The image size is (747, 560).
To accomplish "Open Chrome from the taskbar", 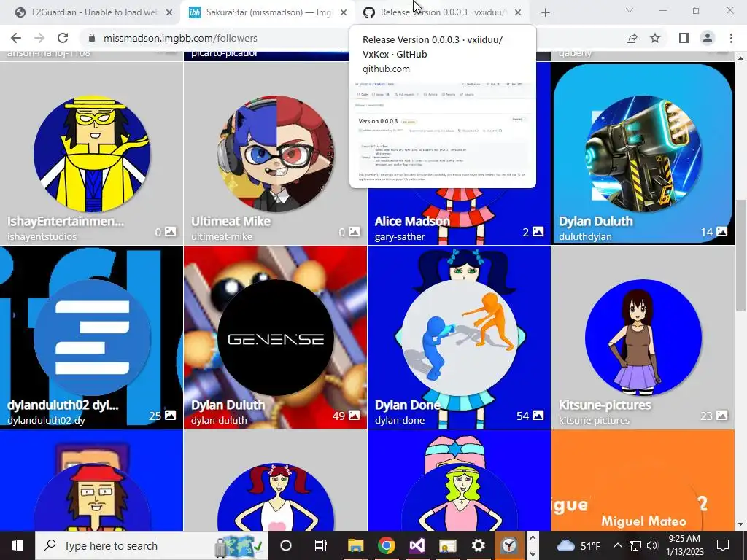I will pyautogui.click(x=387, y=545).
